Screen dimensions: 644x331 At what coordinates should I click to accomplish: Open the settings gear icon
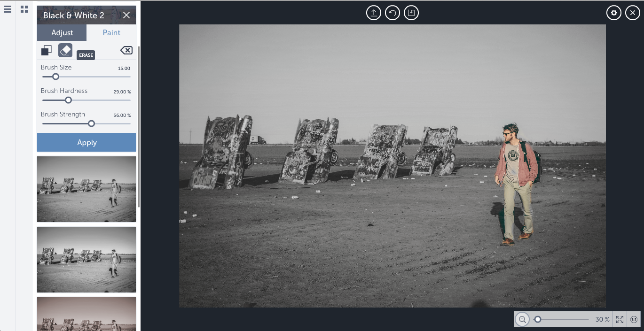click(x=614, y=13)
